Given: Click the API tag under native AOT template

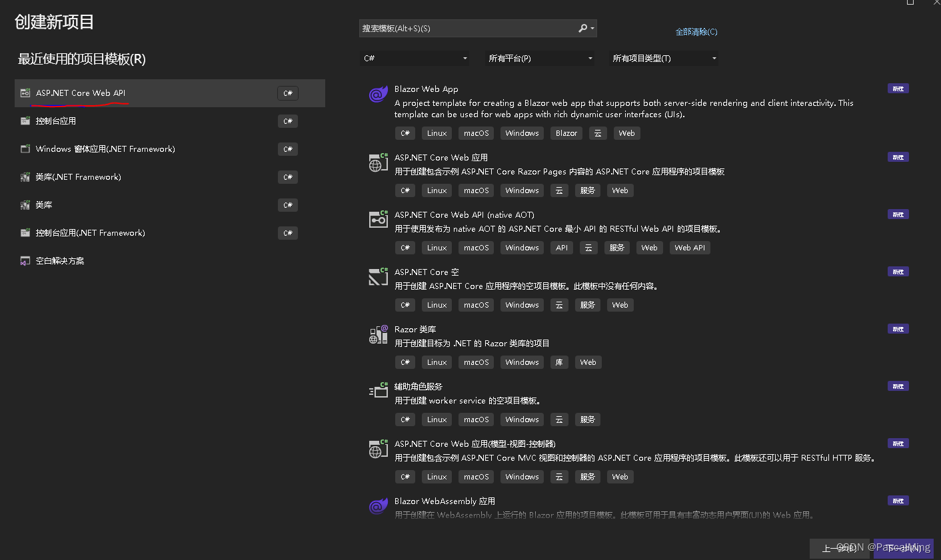Looking at the screenshot, I should click(562, 248).
